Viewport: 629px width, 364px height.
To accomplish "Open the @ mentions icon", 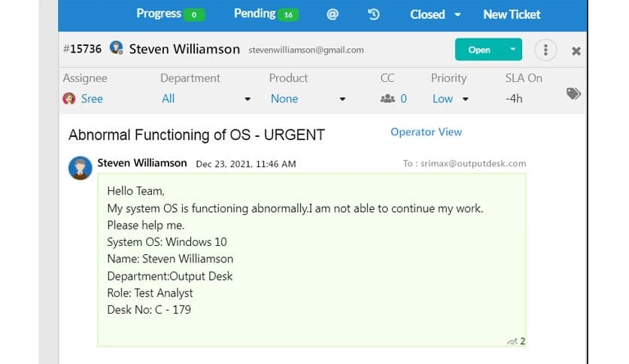I will [x=331, y=14].
